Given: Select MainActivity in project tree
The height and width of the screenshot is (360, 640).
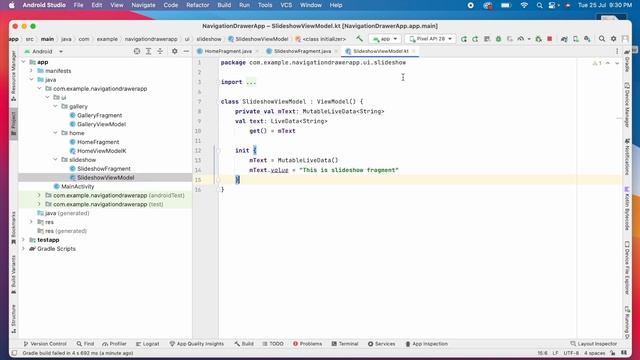Looking at the screenshot, I should pyautogui.click(x=78, y=187).
